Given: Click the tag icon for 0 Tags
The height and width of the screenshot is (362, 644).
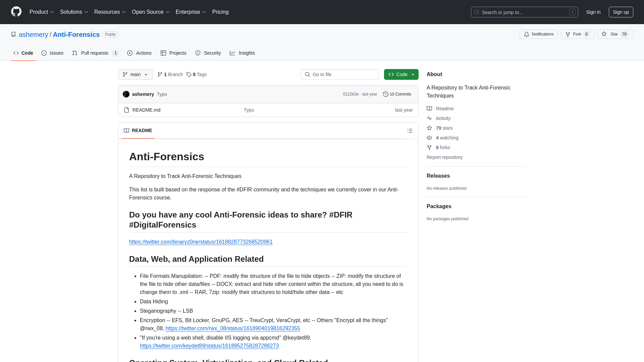Looking at the screenshot, I should (x=189, y=74).
